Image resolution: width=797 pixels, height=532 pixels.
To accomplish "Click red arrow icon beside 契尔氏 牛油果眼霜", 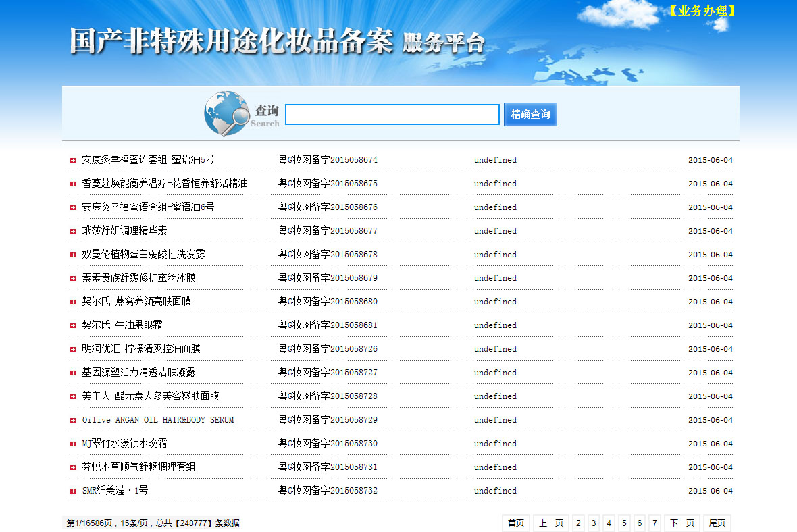I will click(73, 325).
